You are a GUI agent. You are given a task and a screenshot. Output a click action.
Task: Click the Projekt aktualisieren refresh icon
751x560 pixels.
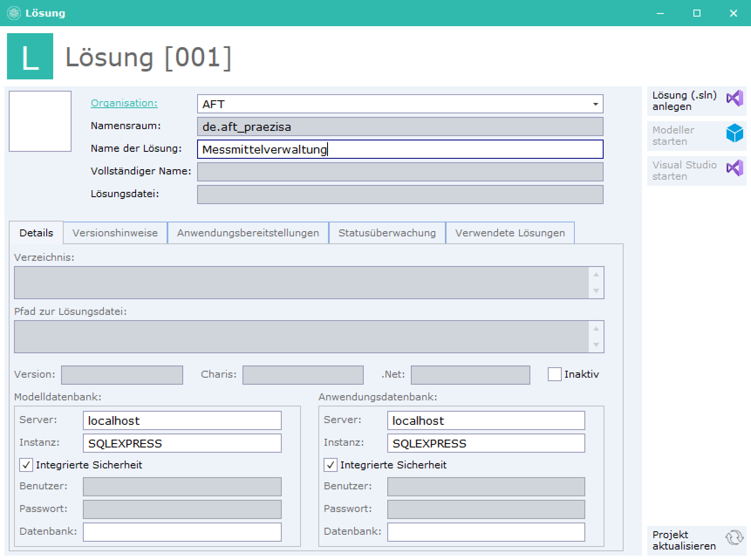[734, 537]
